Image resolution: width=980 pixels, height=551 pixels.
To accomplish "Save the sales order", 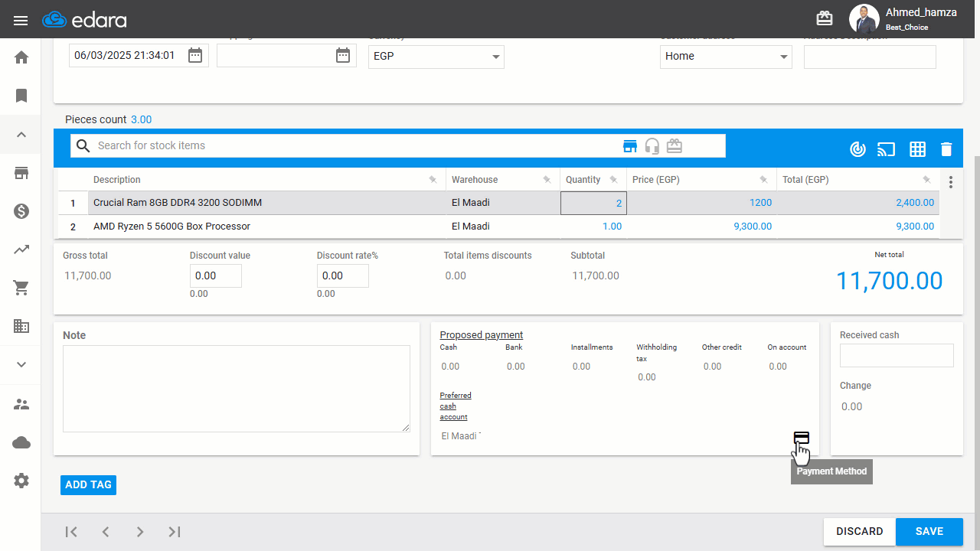I will (929, 532).
